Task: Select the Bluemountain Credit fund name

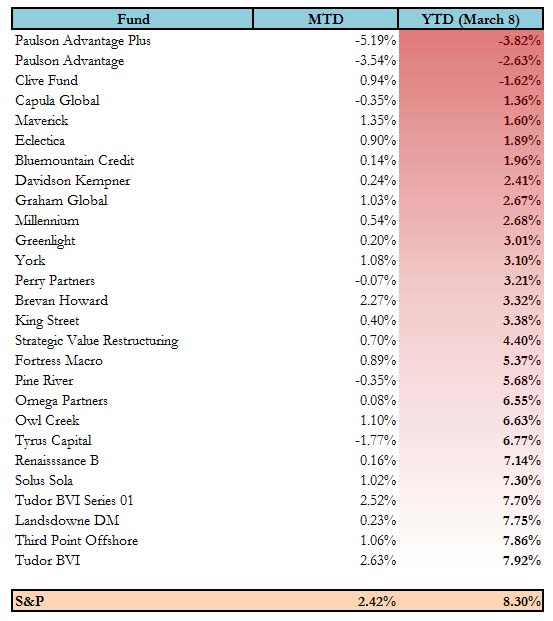Action: [74, 160]
